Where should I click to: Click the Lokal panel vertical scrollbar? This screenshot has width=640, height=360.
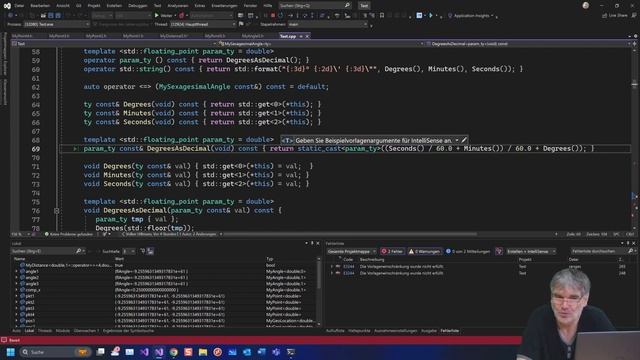[319, 291]
